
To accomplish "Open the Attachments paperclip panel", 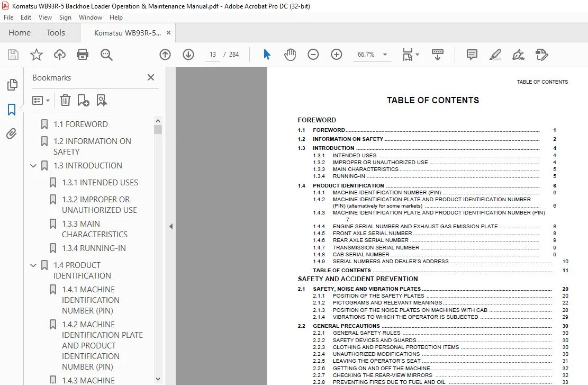I will point(12,133).
